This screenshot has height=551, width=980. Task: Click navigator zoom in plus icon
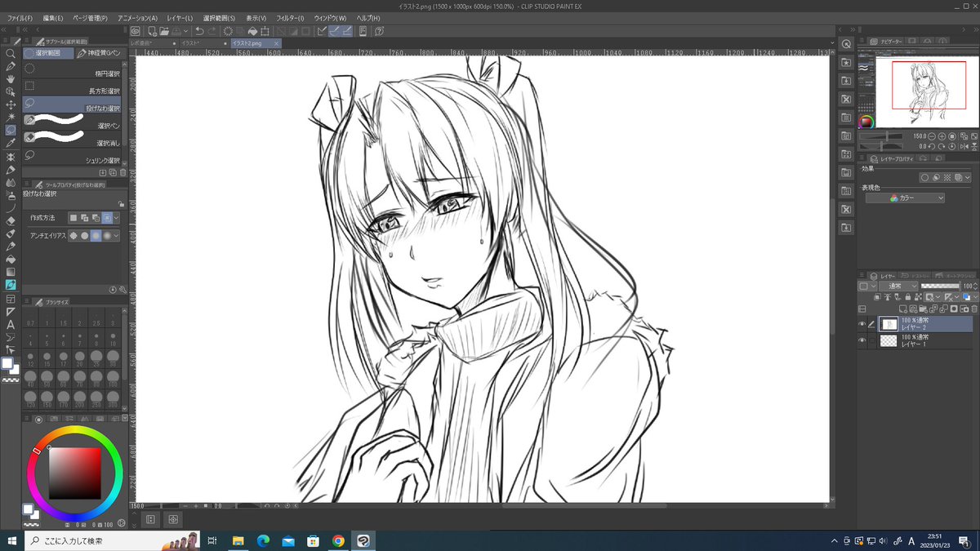click(942, 136)
